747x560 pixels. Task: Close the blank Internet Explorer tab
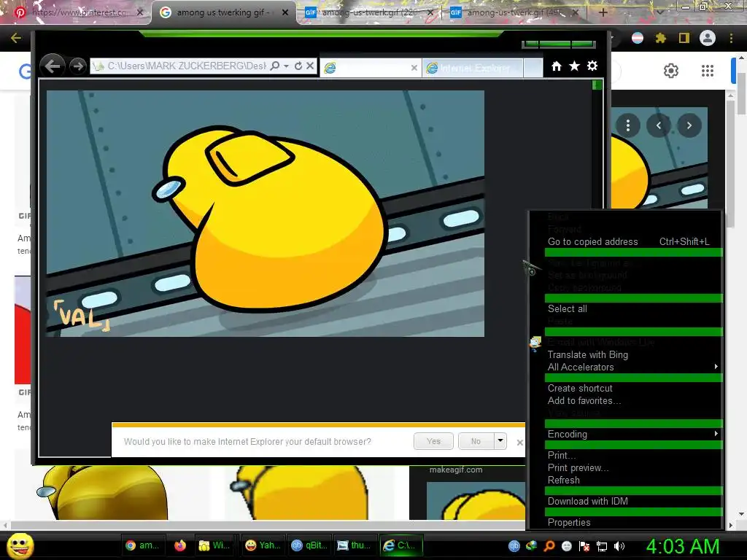414,68
